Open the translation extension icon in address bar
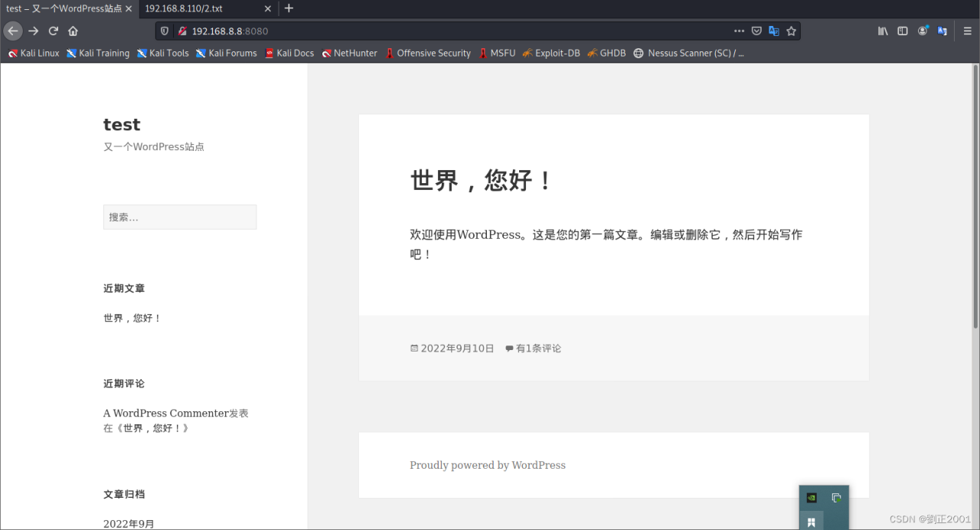 point(774,31)
